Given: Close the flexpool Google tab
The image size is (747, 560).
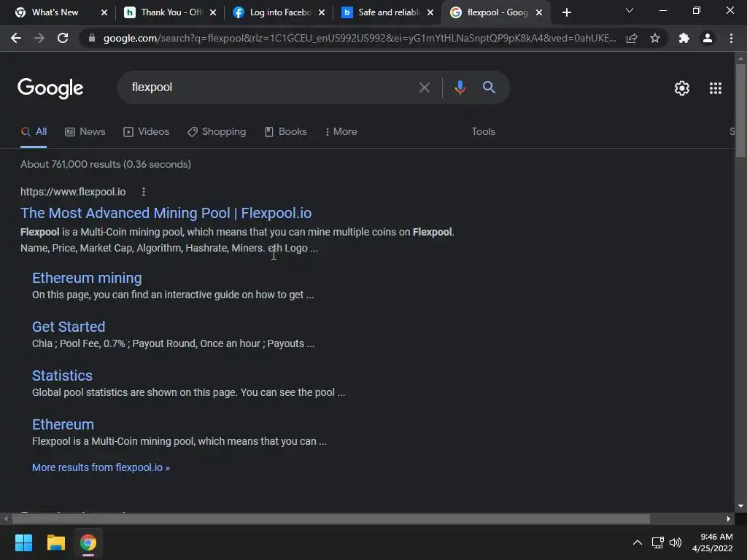Looking at the screenshot, I should click(539, 12).
